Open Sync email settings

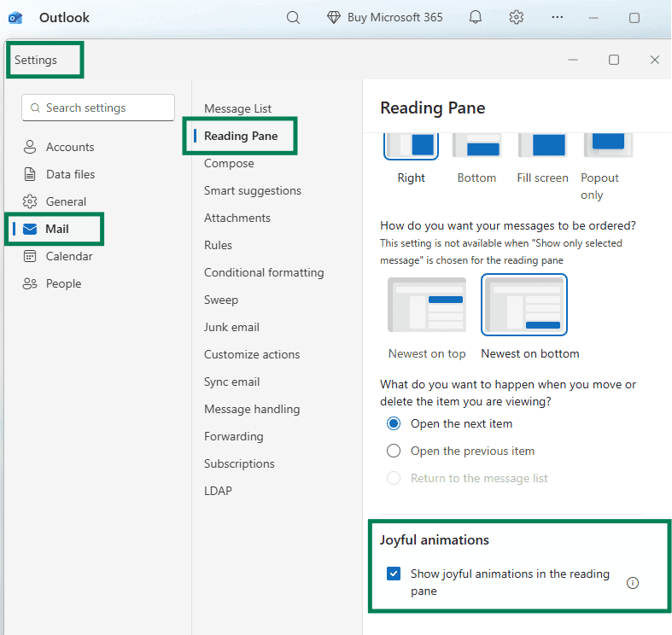[x=232, y=382]
